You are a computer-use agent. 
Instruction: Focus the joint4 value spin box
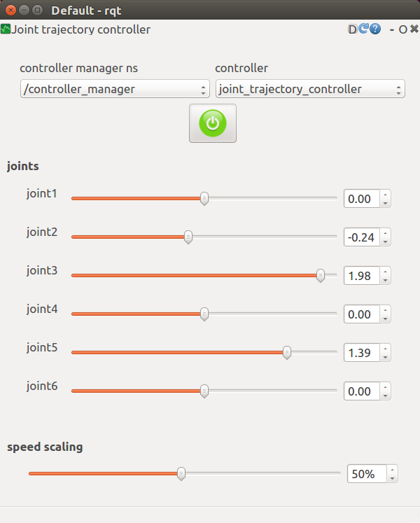[x=361, y=314]
